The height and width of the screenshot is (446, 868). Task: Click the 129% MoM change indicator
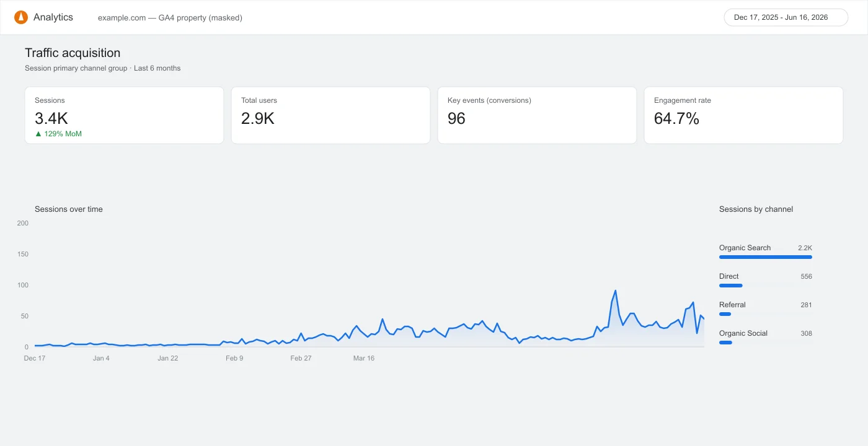[58, 134]
